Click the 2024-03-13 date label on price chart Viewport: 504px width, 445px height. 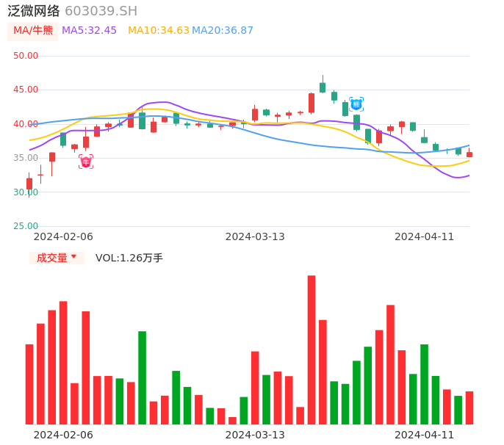coord(255,236)
